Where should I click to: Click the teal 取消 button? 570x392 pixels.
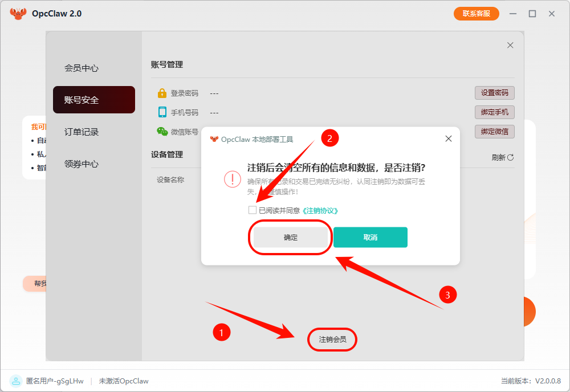point(370,237)
